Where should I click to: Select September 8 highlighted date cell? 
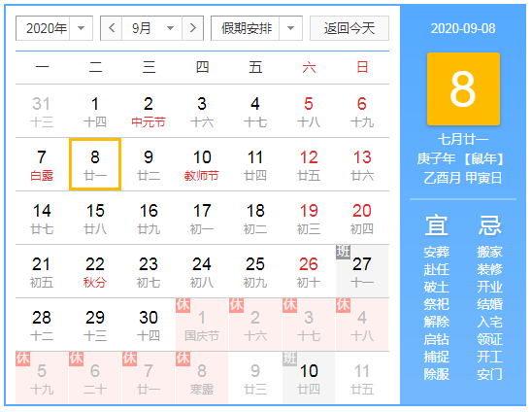tap(95, 164)
